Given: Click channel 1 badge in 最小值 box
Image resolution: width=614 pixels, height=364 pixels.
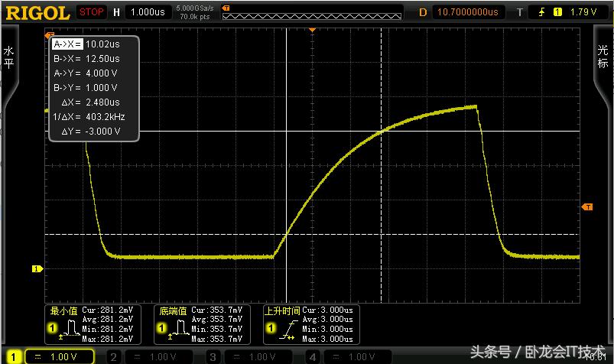Looking at the screenshot, I should click(x=52, y=327).
